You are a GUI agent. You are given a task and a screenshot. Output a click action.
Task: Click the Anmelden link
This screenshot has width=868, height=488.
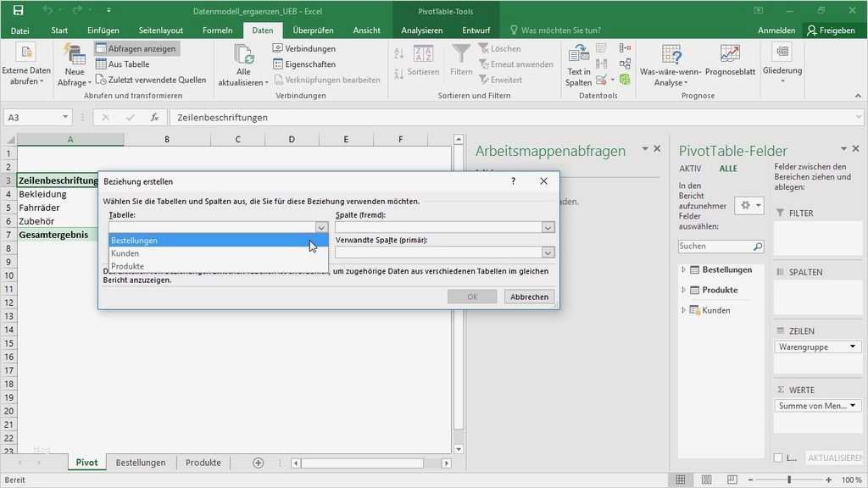pos(776,30)
